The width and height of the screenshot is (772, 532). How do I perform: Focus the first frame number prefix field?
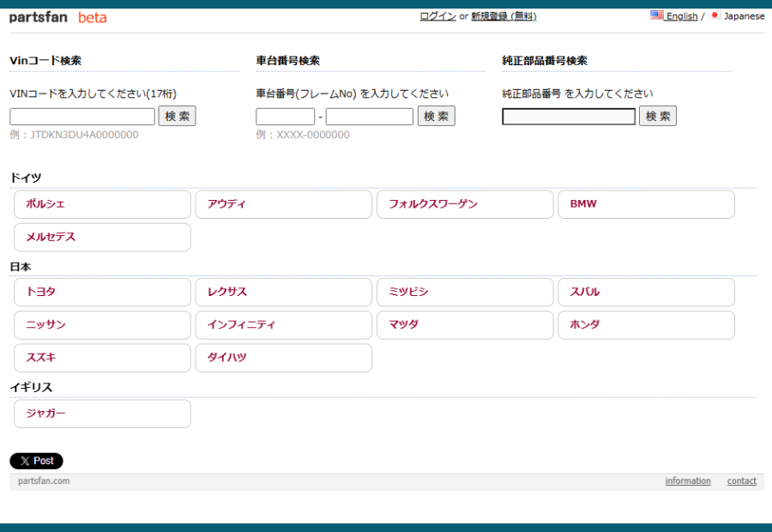point(285,117)
